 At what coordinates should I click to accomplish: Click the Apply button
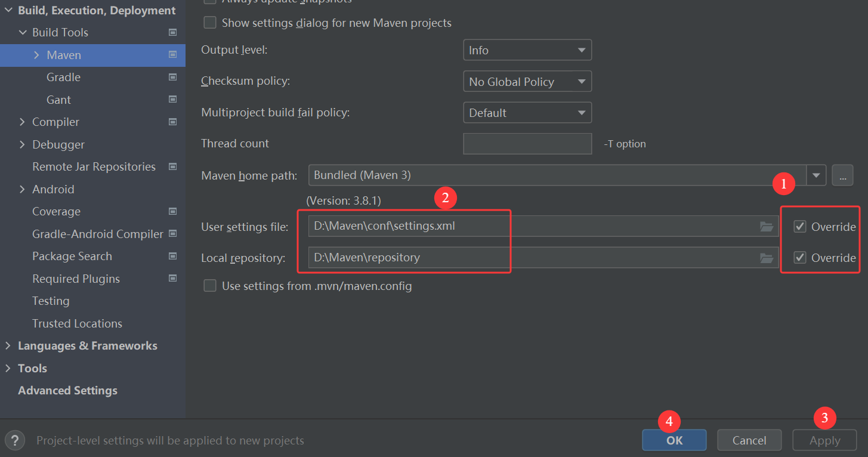tap(824, 440)
